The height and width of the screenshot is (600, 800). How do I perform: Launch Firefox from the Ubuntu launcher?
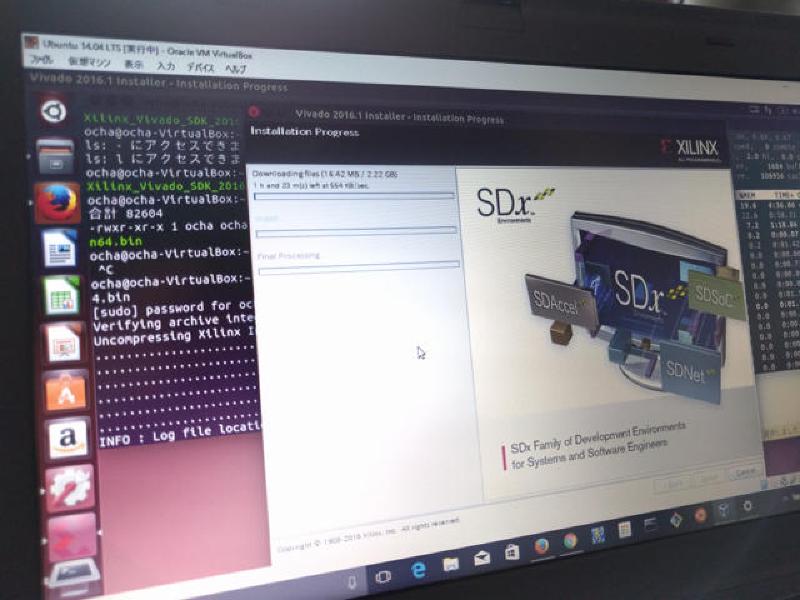pos(57,202)
